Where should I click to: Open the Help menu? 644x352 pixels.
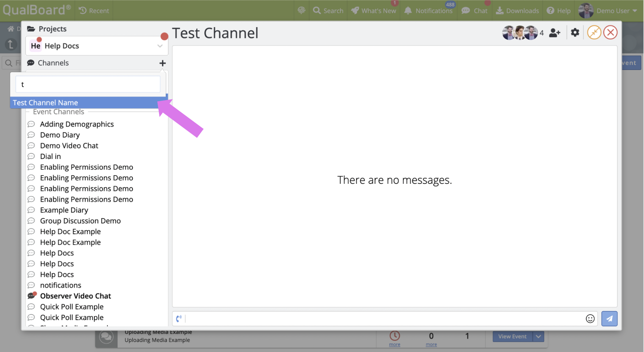(x=558, y=11)
